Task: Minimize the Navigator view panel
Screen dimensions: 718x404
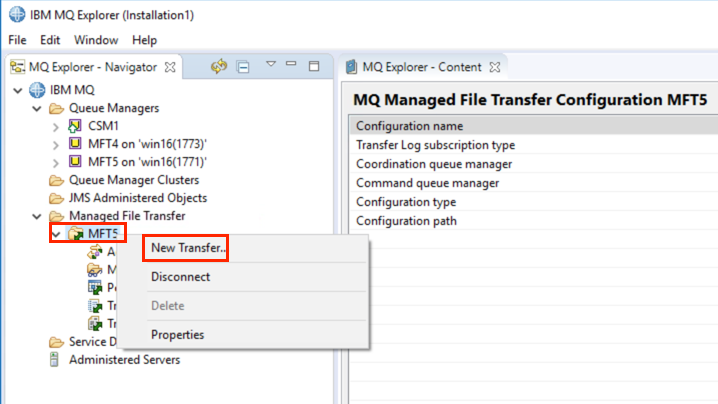Action: tap(291, 64)
